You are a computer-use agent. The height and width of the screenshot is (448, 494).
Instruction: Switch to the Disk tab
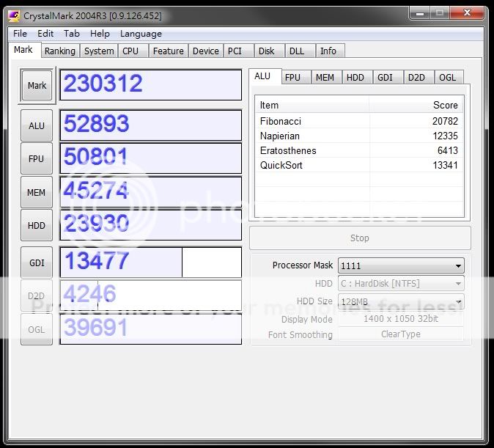pyautogui.click(x=270, y=51)
